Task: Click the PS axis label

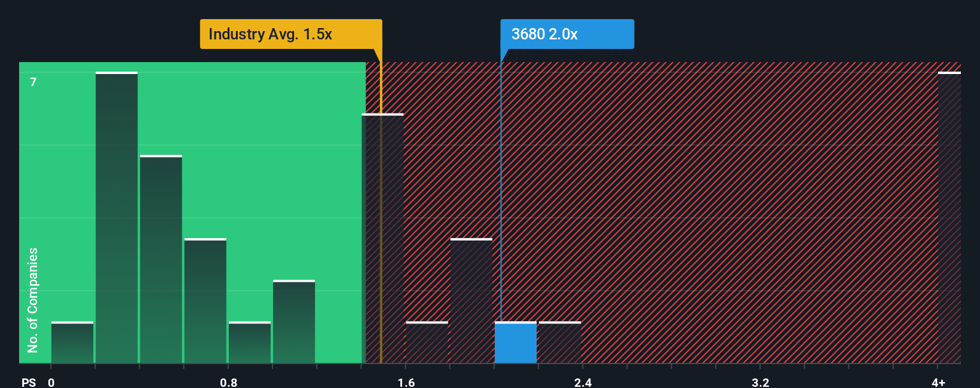Action: pyautogui.click(x=29, y=382)
